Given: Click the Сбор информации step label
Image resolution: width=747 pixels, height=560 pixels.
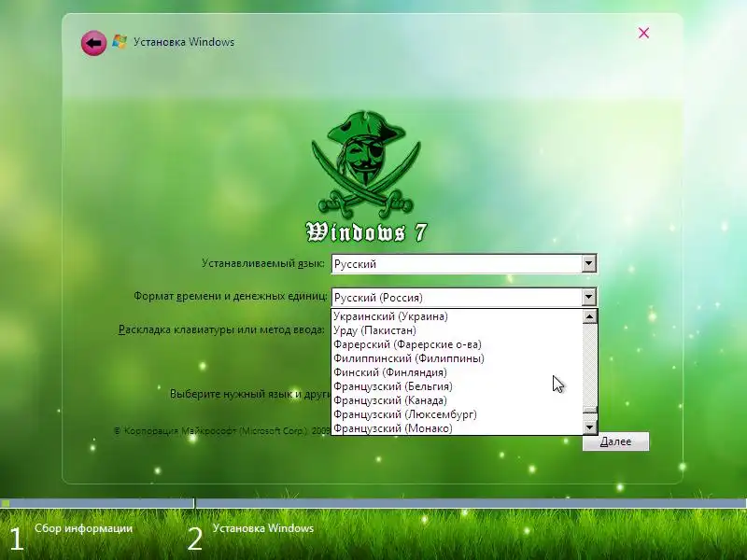Looking at the screenshot, I should pos(83,528).
